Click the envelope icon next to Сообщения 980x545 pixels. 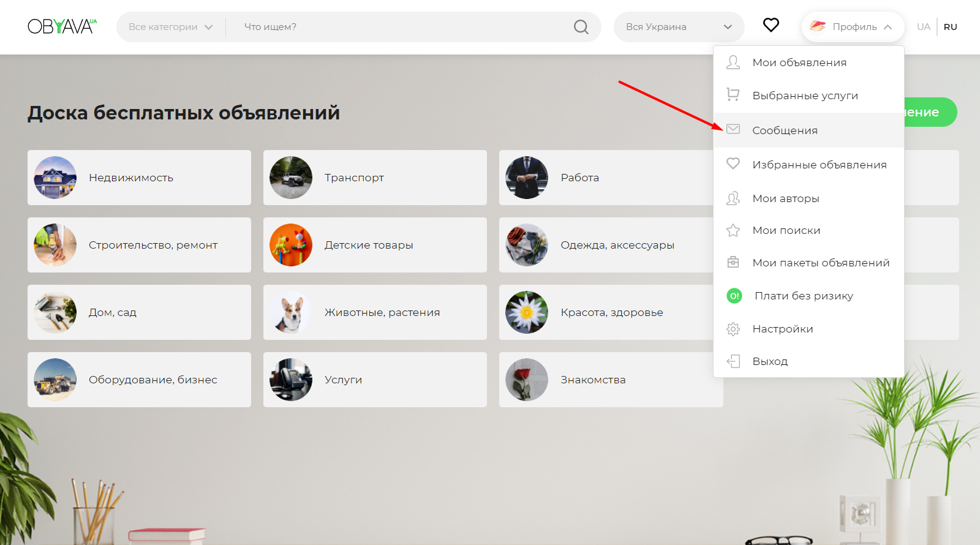[733, 129]
